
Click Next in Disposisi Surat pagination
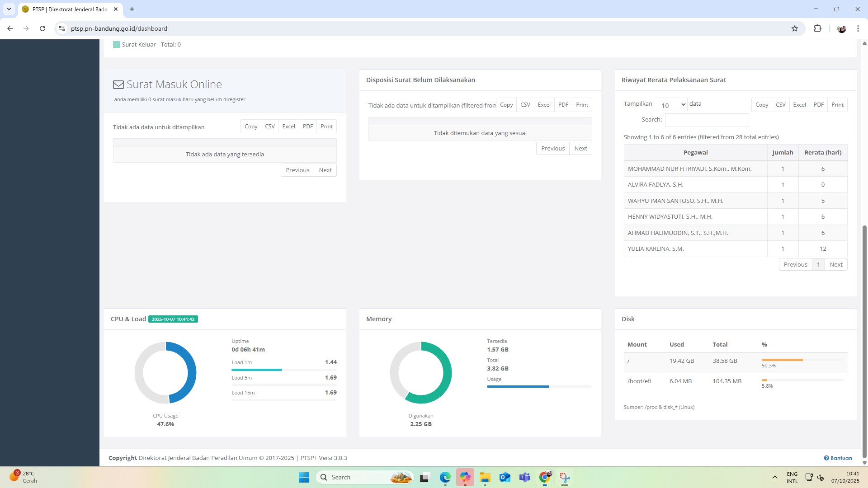pyautogui.click(x=580, y=148)
